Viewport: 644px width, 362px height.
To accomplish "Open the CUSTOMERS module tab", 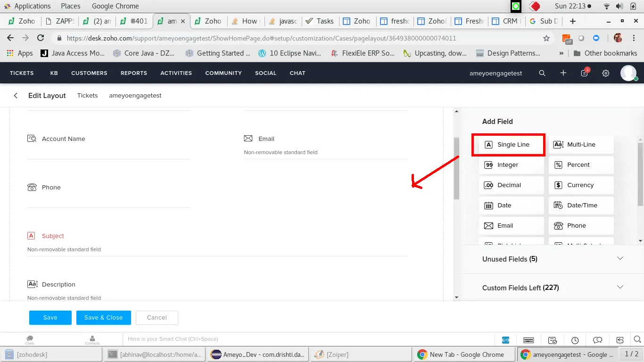I will click(89, 73).
